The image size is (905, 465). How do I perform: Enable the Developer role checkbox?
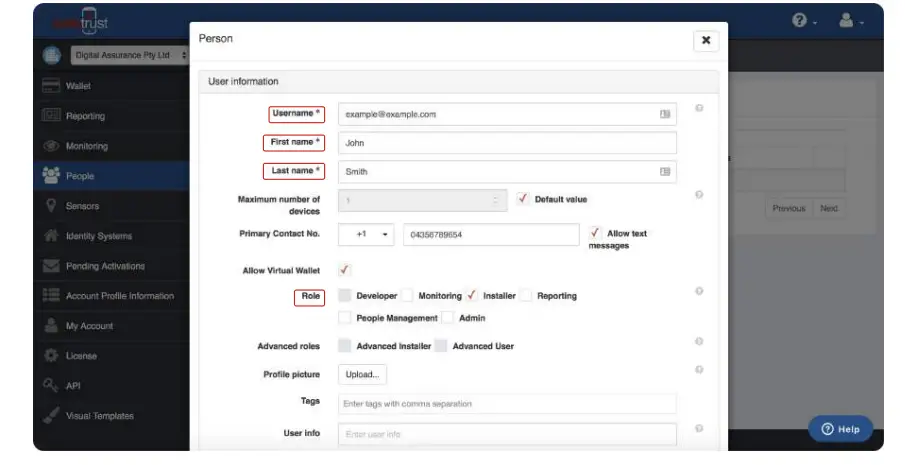[x=345, y=296]
